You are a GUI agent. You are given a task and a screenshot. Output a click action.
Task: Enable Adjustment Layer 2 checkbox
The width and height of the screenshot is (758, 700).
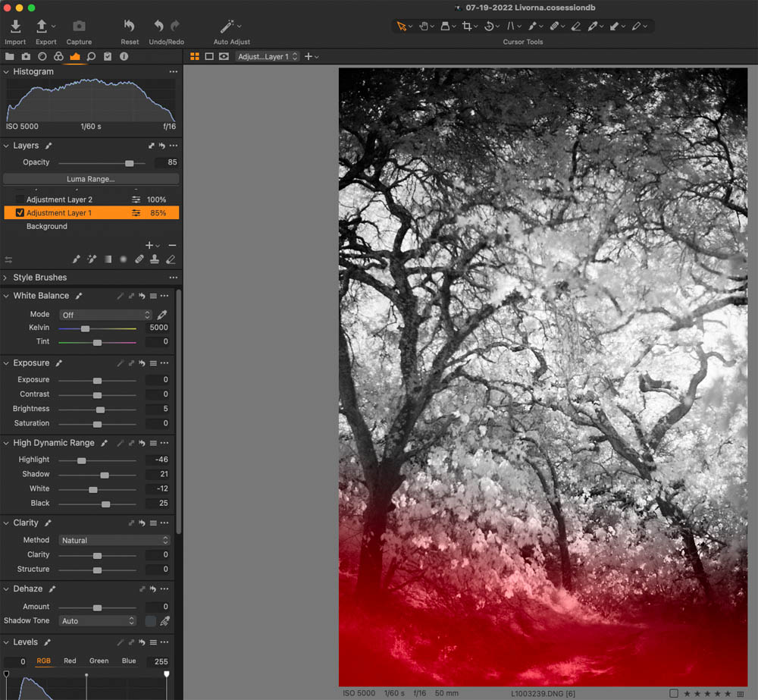point(20,199)
